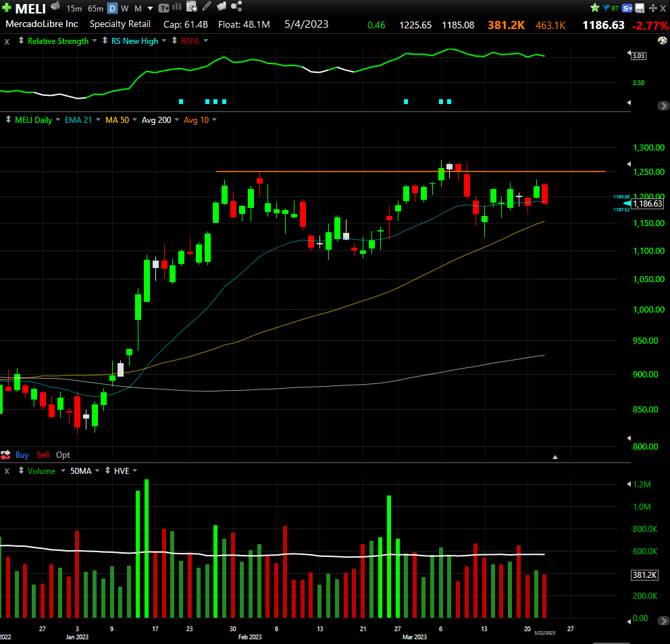Viewport: 670px width, 644px height.
Task: Click the 1,186.63 current price tag
Action: pos(647,204)
